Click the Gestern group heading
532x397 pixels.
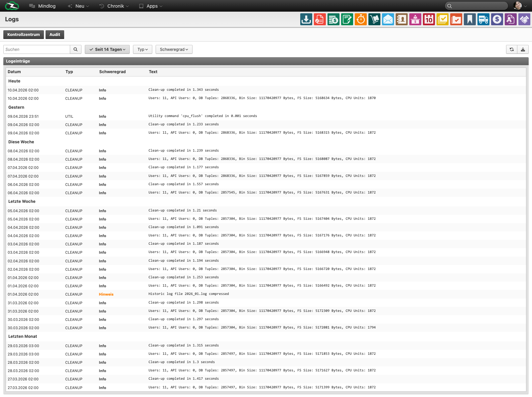point(16,107)
